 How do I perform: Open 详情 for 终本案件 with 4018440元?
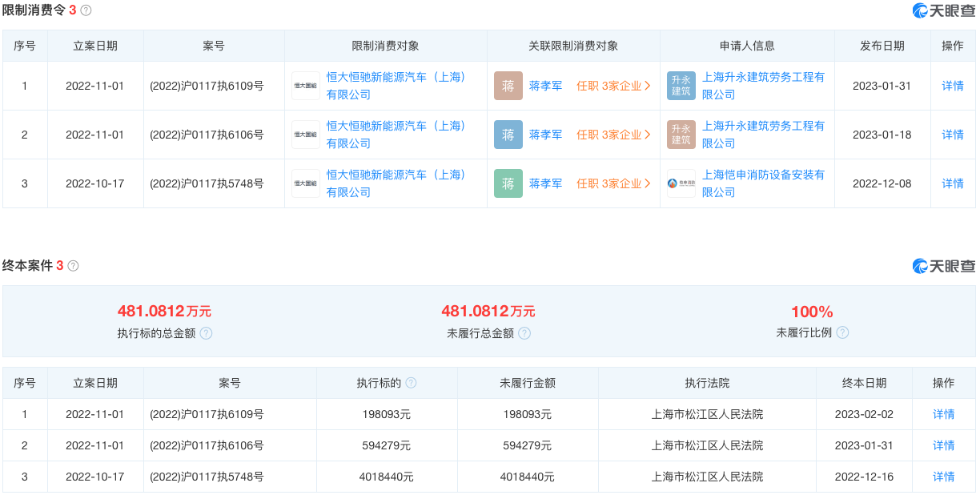(x=943, y=477)
